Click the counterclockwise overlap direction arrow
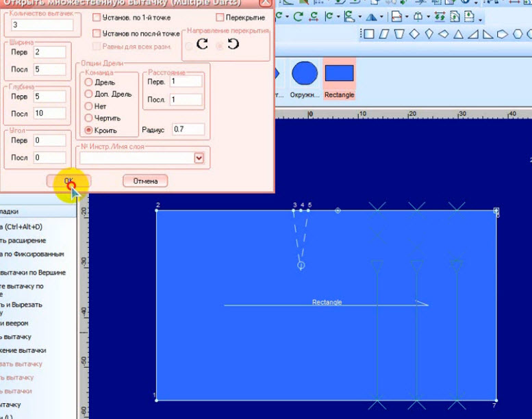532x419 pixels. [x=233, y=44]
